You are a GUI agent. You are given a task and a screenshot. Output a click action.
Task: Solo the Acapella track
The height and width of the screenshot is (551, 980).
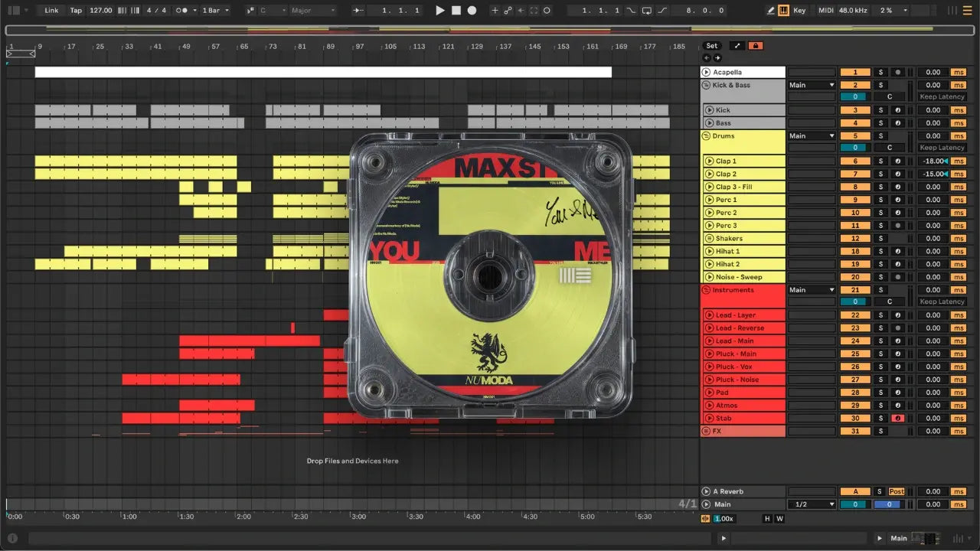click(880, 73)
